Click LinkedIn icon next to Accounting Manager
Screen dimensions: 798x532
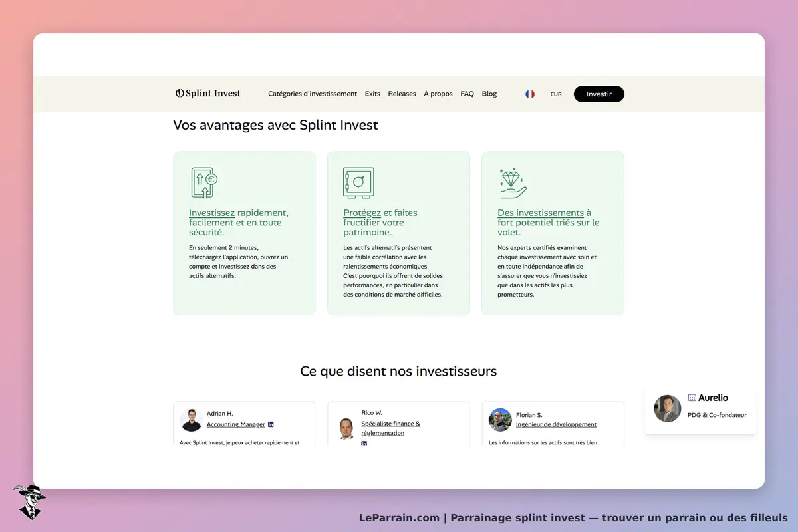point(271,424)
